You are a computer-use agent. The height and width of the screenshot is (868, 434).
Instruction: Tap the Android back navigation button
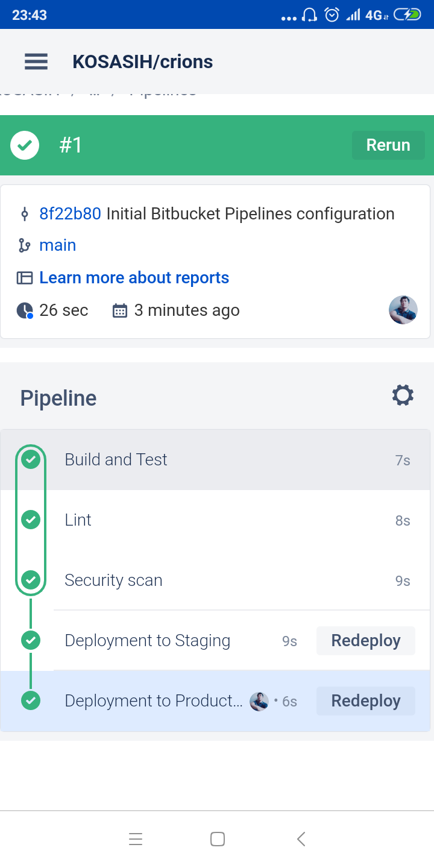click(x=301, y=838)
